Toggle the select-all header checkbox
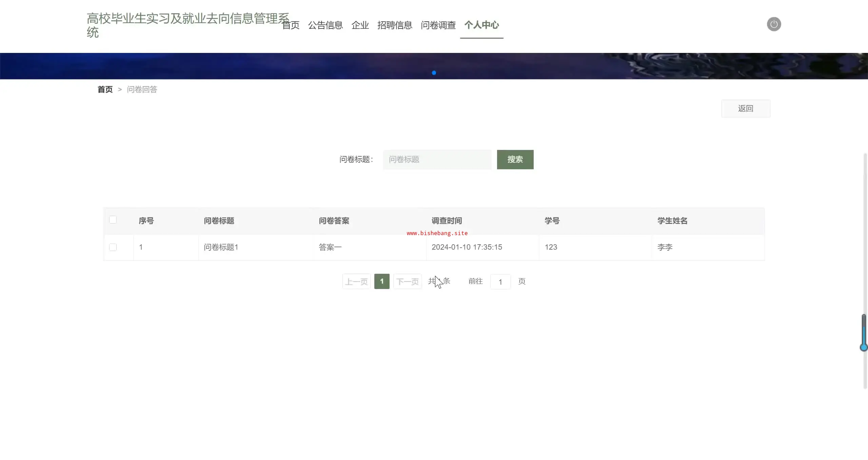 coord(113,220)
